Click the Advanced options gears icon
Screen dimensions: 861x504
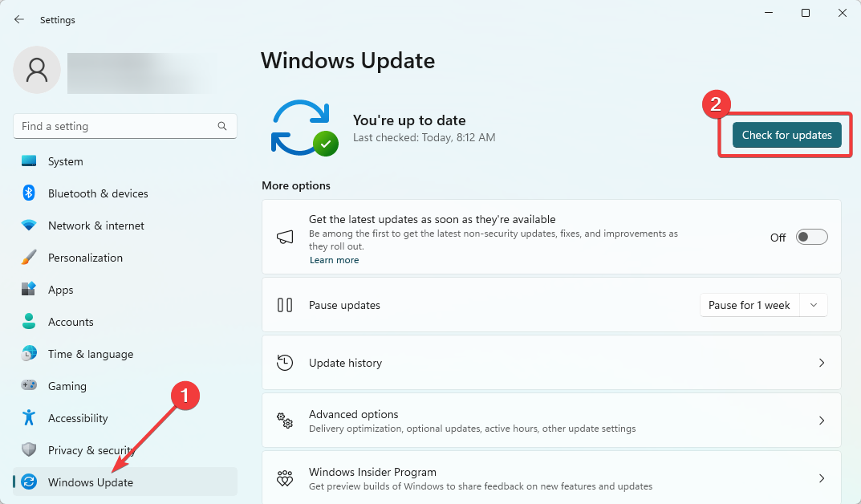coord(284,421)
